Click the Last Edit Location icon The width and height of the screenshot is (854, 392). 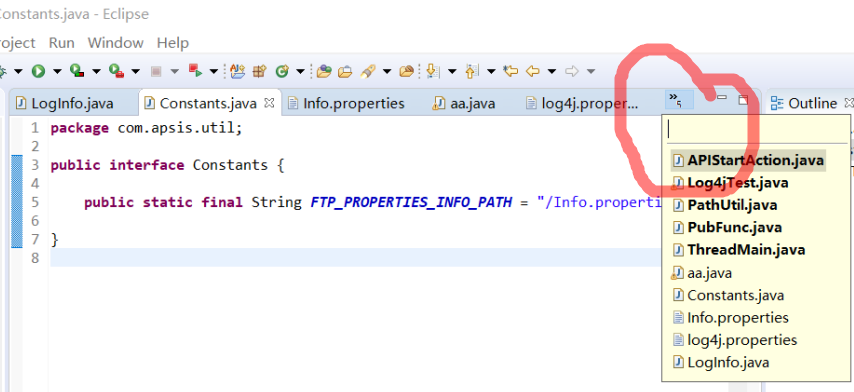click(510, 71)
